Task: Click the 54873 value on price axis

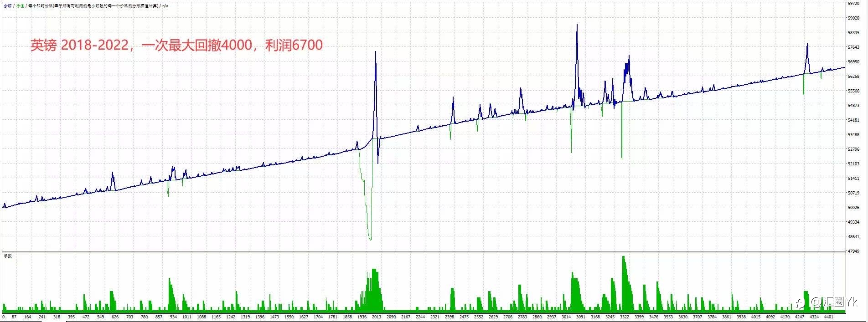Action: point(853,106)
